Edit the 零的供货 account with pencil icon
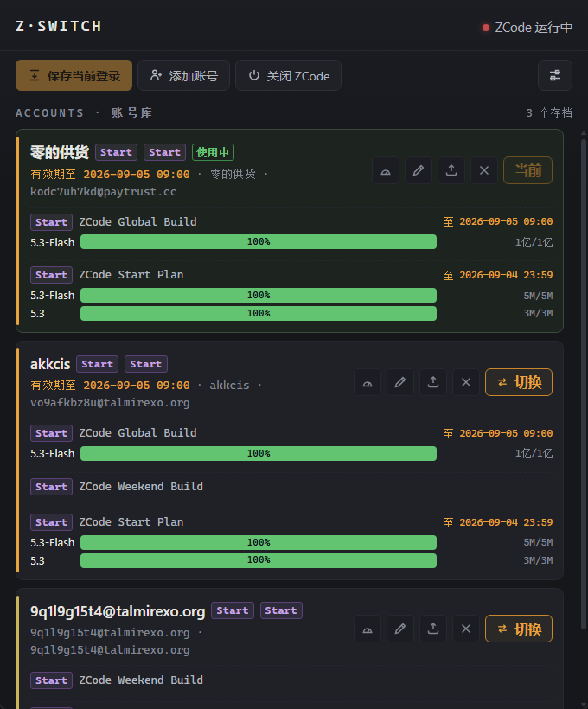The height and width of the screenshot is (709, 588). click(419, 170)
